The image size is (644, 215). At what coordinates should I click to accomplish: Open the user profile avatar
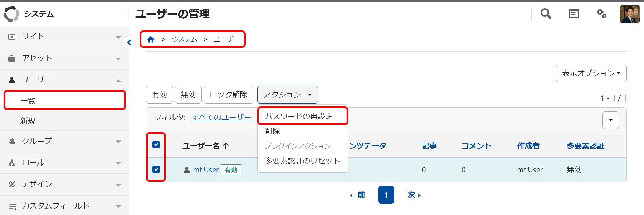coord(630,14)
